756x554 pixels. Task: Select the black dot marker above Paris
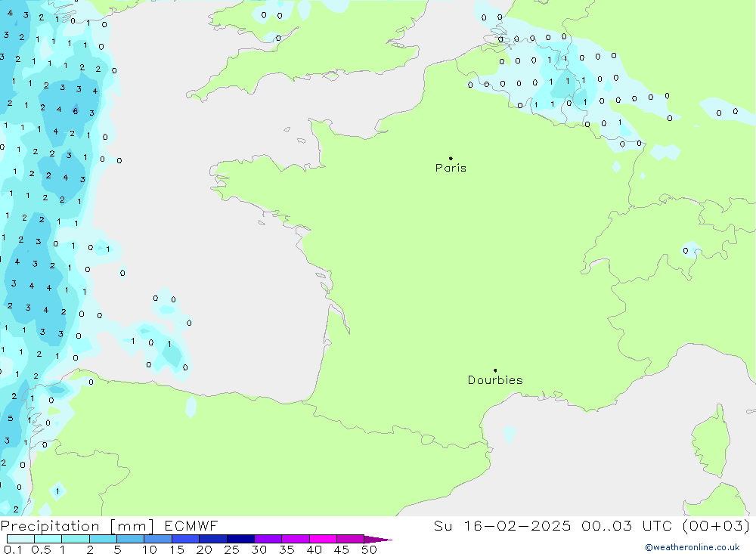click(x=451, y=158)
